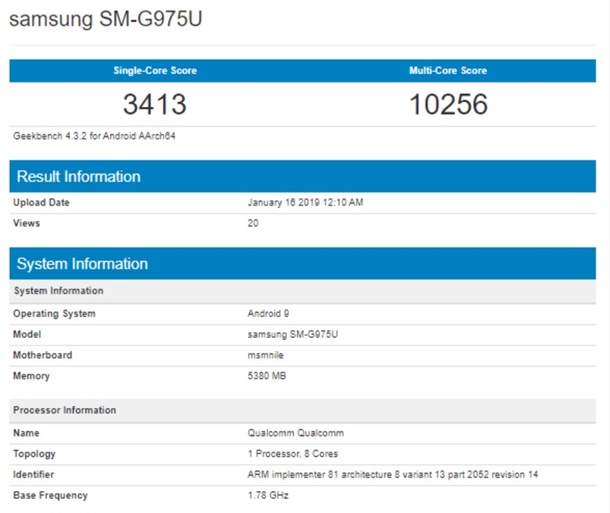610x513 pixels.
Task: Click the Single-Core Score header
Action: tap(155, 71)
